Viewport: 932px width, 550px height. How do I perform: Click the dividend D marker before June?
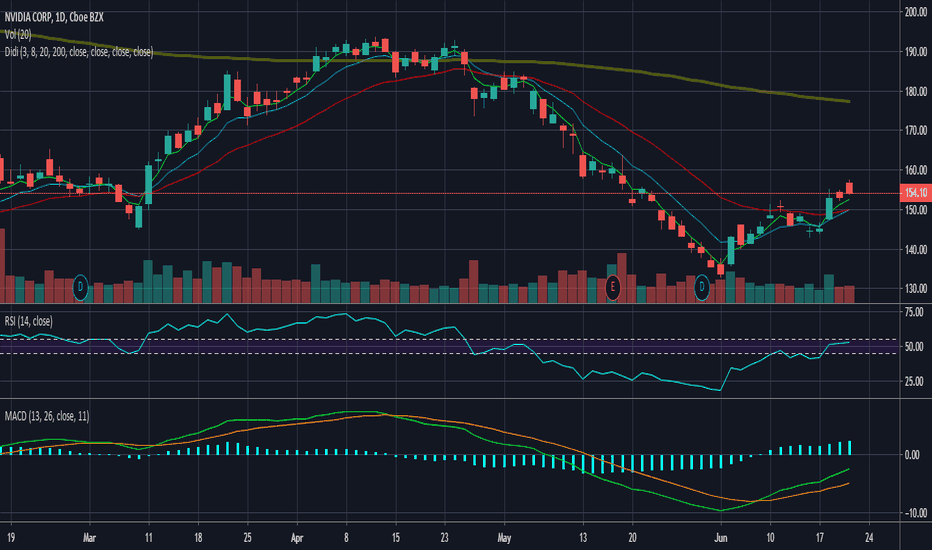coord(702,288)
